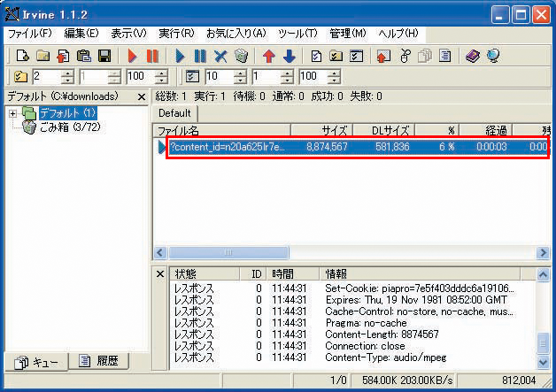The width and height of the screenshot is (556, 392).
Task: Open the ファイル(F) menu
Action: tap(30, 34)
